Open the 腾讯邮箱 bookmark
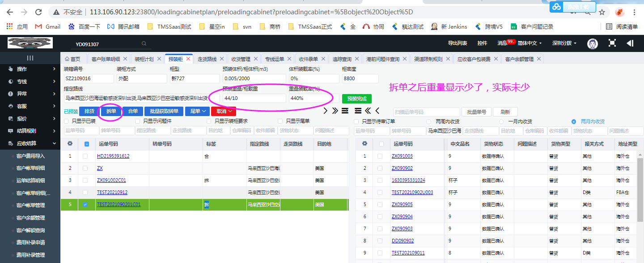The image size is (644, 263). 123,26
